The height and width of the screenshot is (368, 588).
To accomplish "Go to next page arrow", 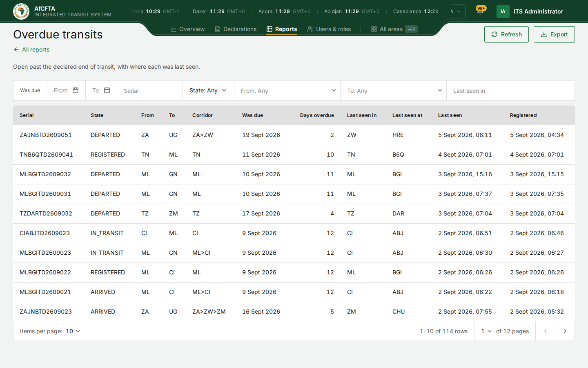I will point(565,331).
